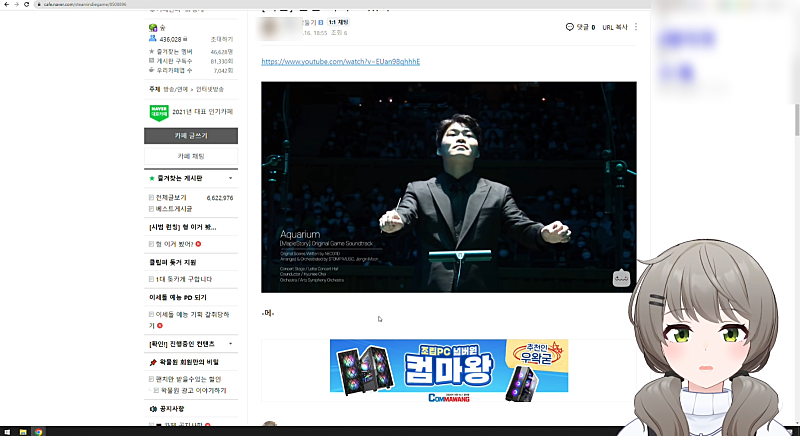This screenshot has width=800, height=436.
Task: Click the [시범 런칭] 형 이거 봤 heading
Action: pos(183,227)
